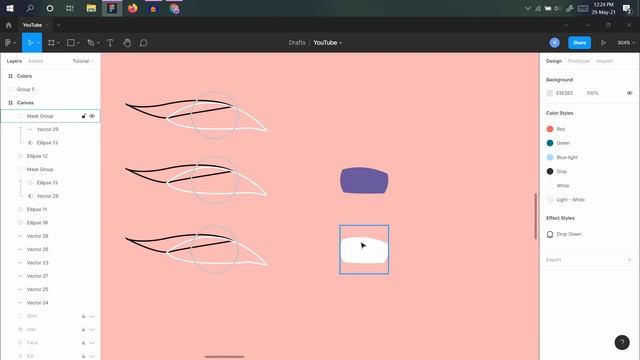The image size is (640, 360).
Task: Select the YouTube file tab
Action: tap(32, 25)
